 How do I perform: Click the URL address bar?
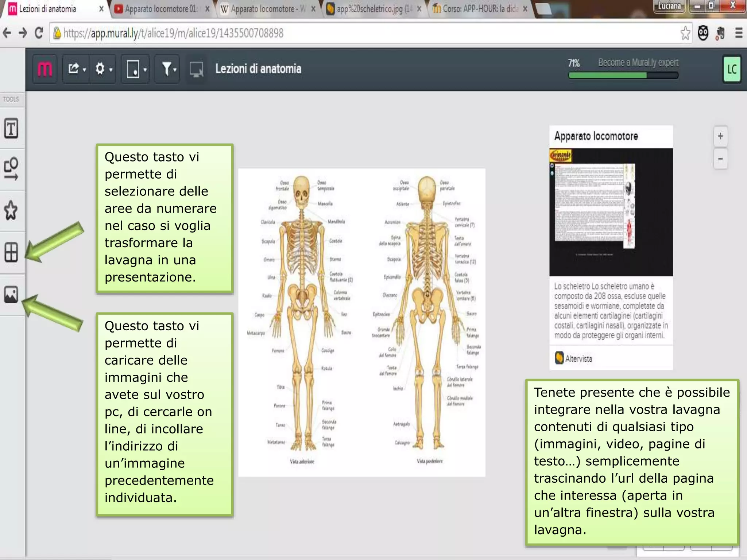pyautogui.click(x=371, y=33)
